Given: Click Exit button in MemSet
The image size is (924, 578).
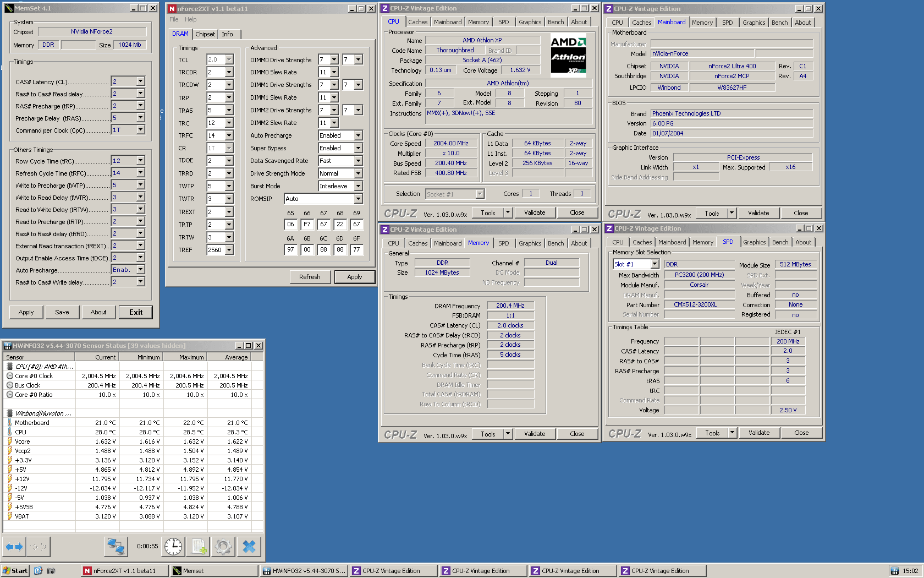Looking at the screenshot, I should coord(136,312).
